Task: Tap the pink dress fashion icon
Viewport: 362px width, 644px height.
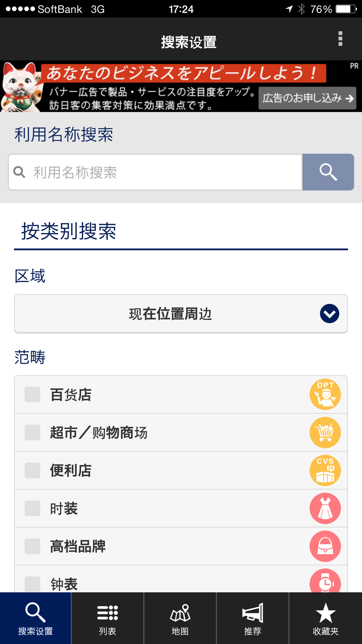Action: [325, 508]
